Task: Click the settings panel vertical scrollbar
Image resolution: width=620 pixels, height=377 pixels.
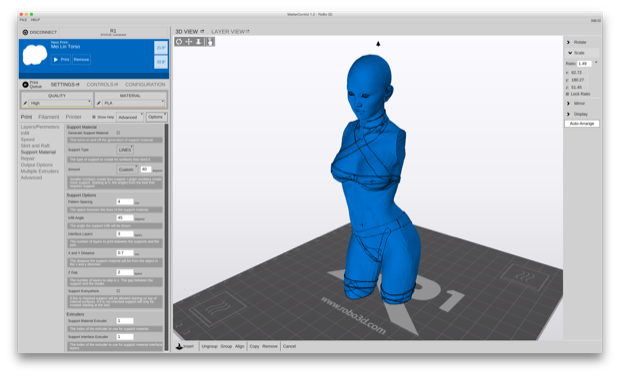Action: [166, 237]
